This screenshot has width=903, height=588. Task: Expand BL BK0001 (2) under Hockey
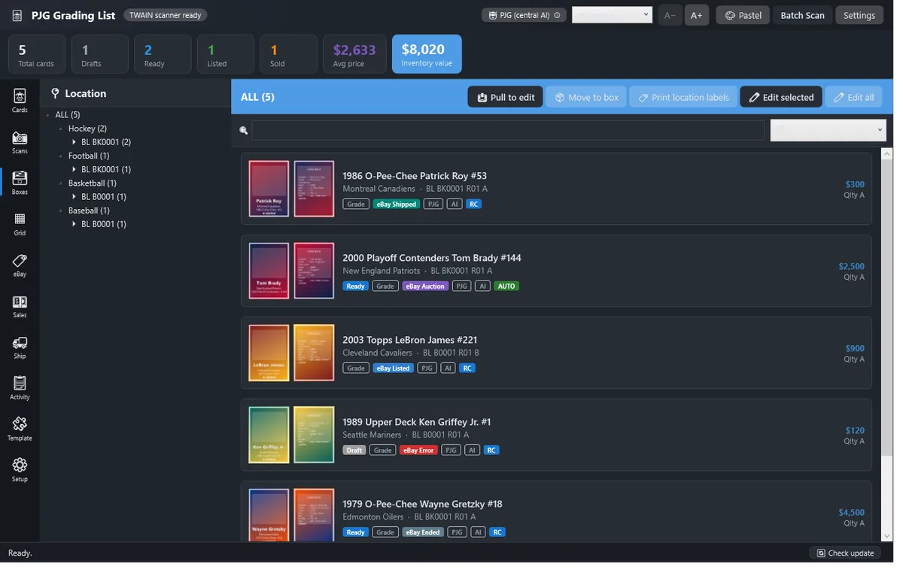click(74, 142)
